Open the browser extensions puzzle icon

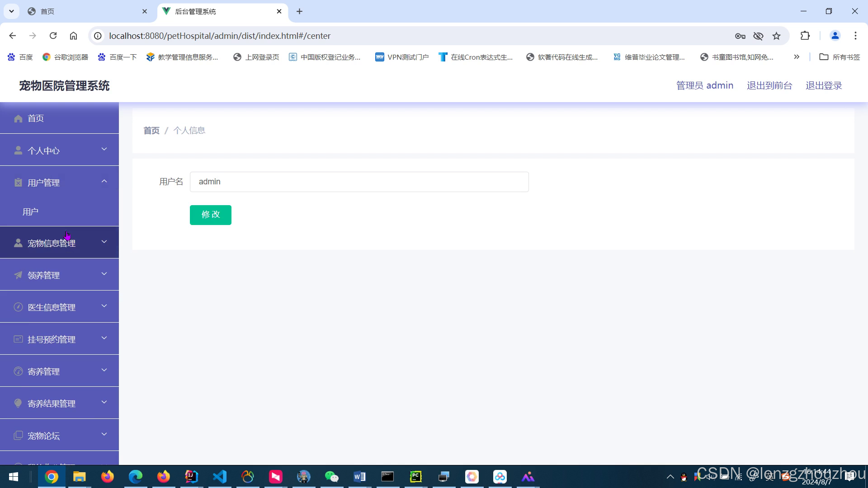[805, 36]
